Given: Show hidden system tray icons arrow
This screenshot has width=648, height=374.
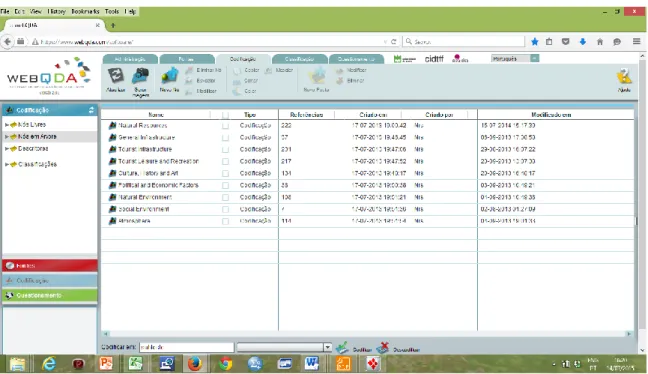Looking at the screenshot, I should coord(554,364).
